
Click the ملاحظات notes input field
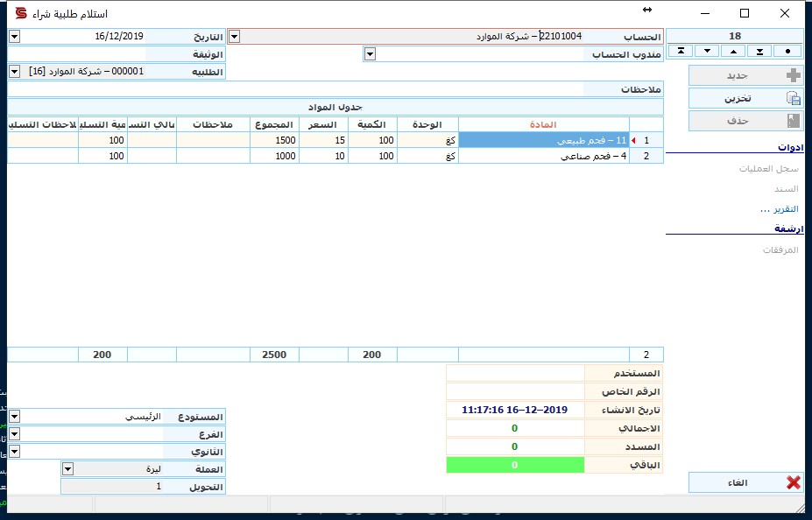(x=296, y=89)
